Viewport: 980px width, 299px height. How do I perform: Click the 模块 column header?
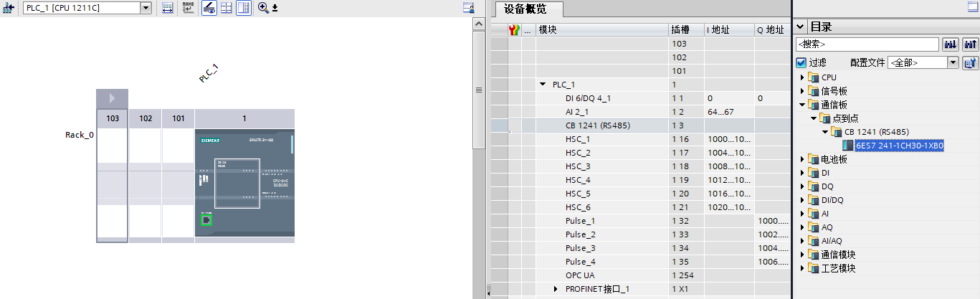pyautogui.click(x=602, y=29)
